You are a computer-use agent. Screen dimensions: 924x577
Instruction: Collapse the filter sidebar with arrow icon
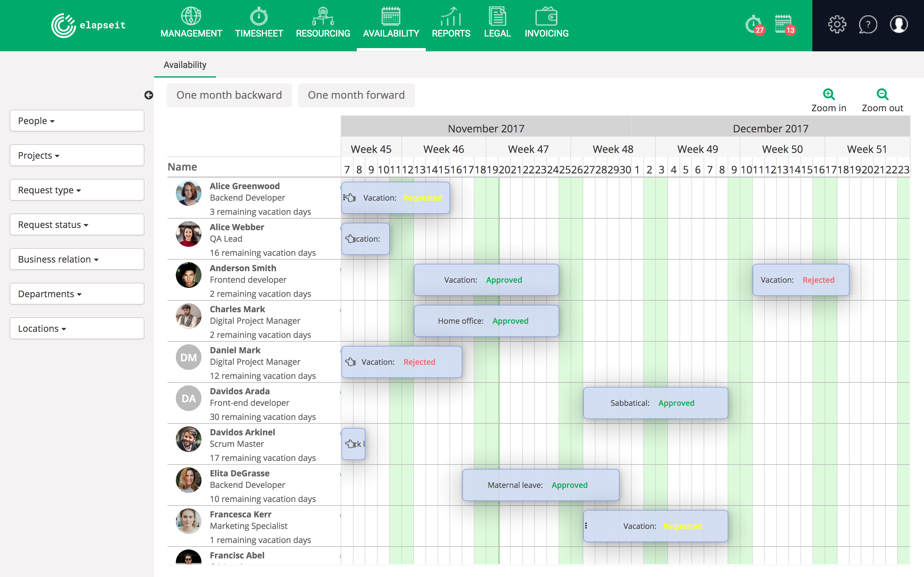pyautogui.click(x=149, y=95)
